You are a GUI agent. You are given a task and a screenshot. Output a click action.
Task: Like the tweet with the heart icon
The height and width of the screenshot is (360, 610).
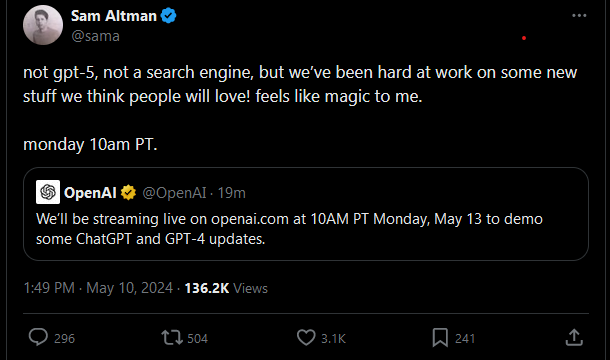point(306,337)
